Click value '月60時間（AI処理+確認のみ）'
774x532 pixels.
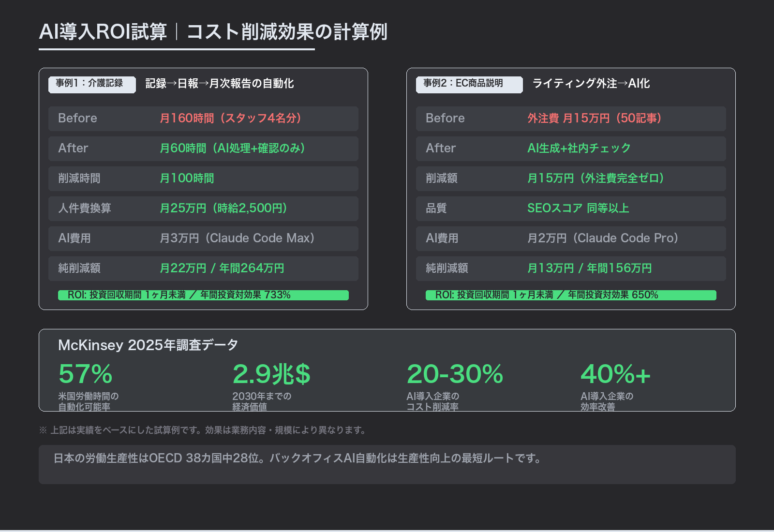[232, 148]
